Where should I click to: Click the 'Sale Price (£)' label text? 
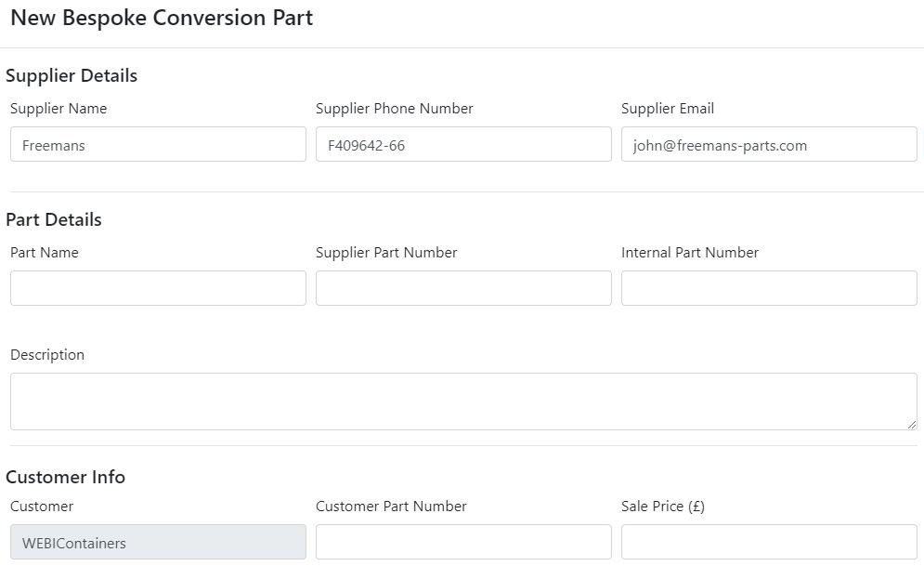(663, 507)
